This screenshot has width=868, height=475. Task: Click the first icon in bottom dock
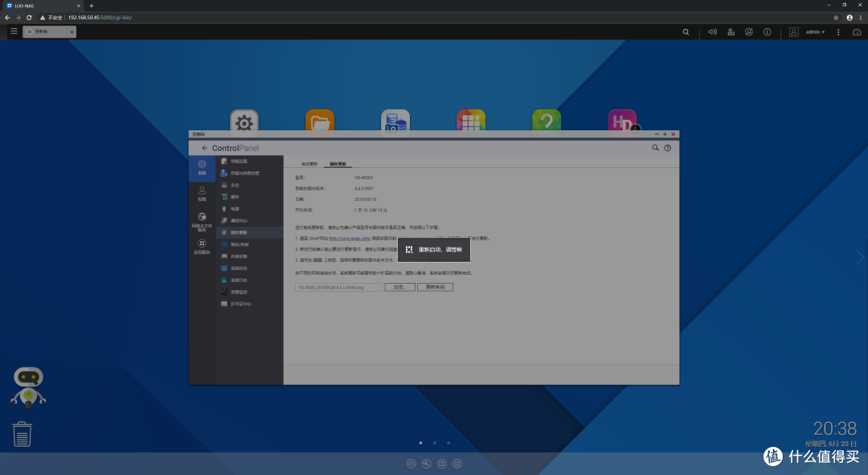point(411,464)
